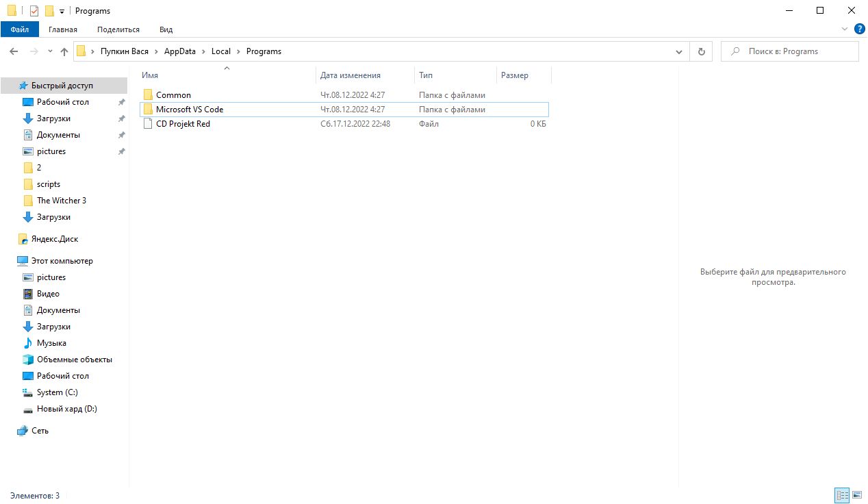Open pinned pictures under Quick access

click(51, 151)
